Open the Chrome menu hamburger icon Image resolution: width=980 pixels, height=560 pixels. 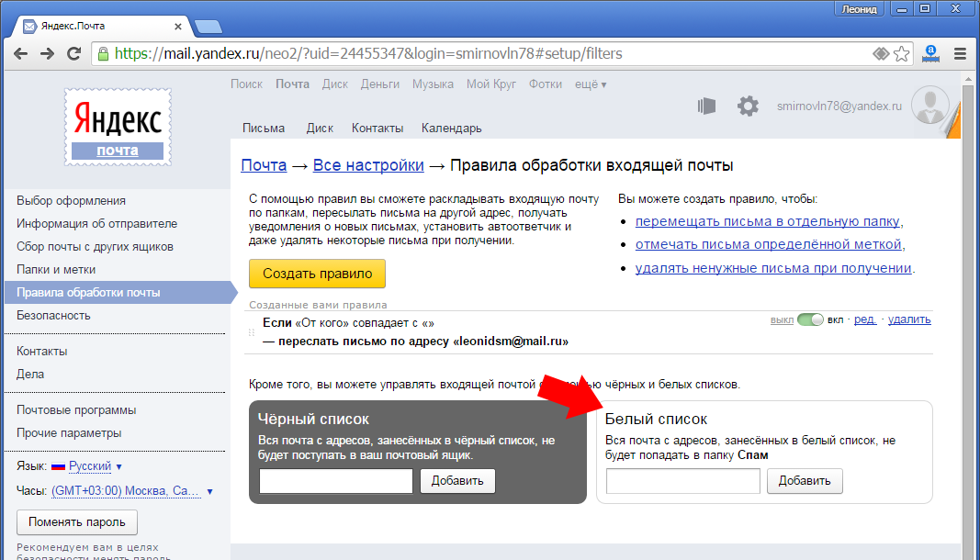pos(961,54)
